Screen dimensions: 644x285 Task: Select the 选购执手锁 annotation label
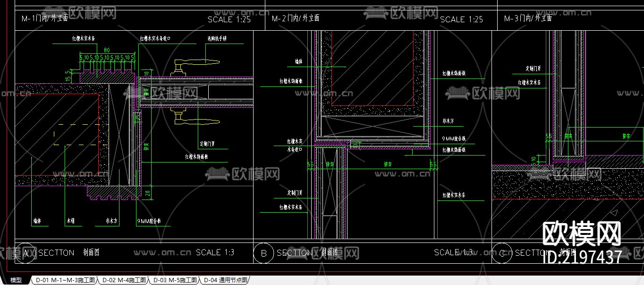tap(217, 38)
